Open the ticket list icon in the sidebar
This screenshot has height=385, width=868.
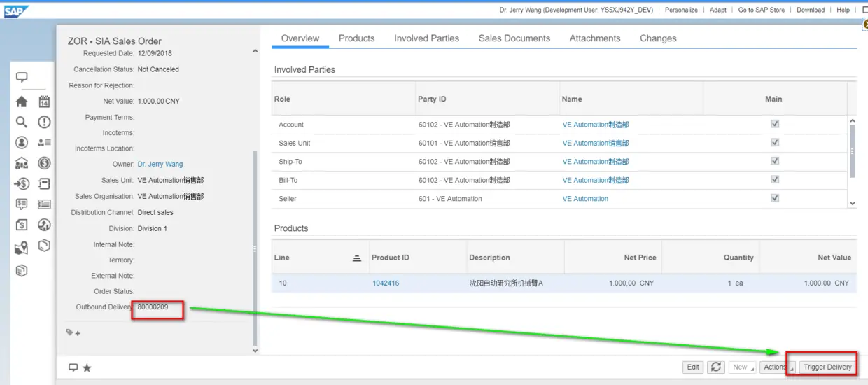(x=44, y=204)
